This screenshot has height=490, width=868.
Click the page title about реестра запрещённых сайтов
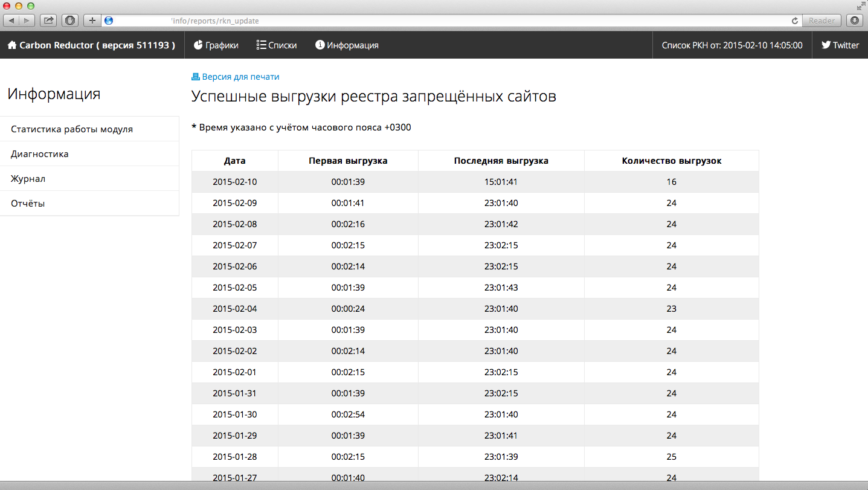click(374, 97)
